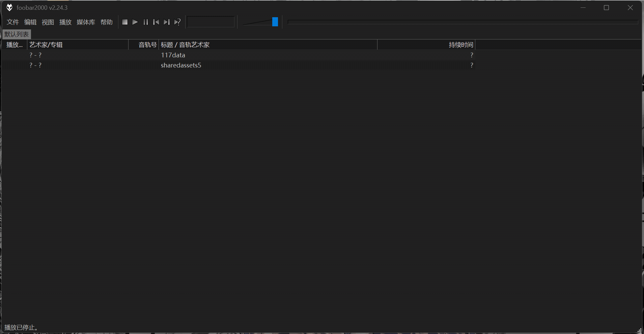Select the 117data track row
This screenshot has width=644, height=334.
[239, 55]
